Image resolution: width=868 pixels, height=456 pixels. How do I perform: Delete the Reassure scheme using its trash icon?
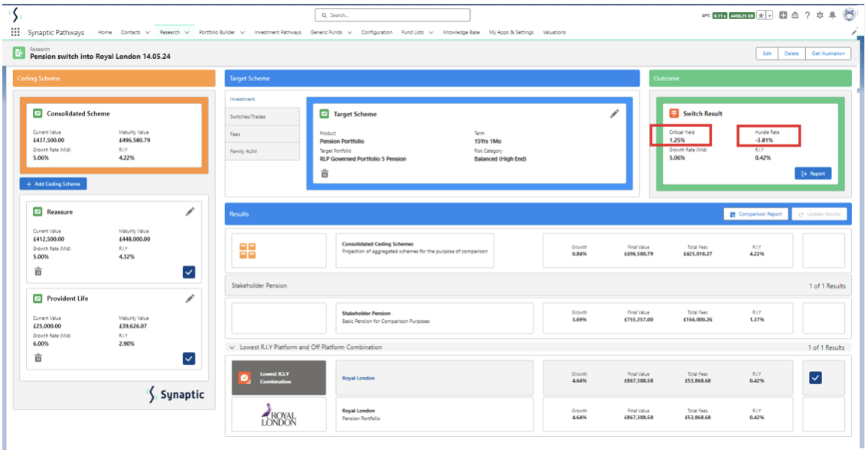coord(38,271)
